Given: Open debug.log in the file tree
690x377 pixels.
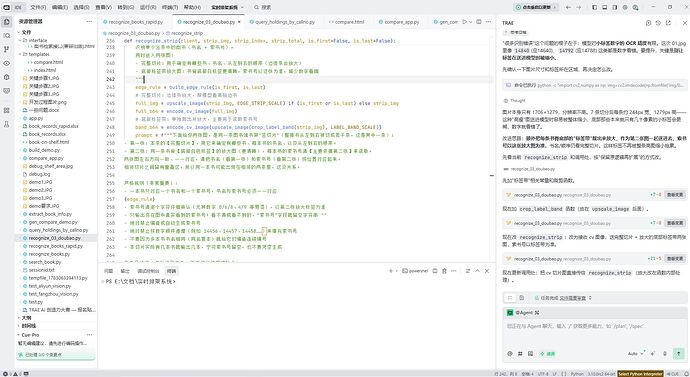Looking at the screenshot, I should point(39,174).
